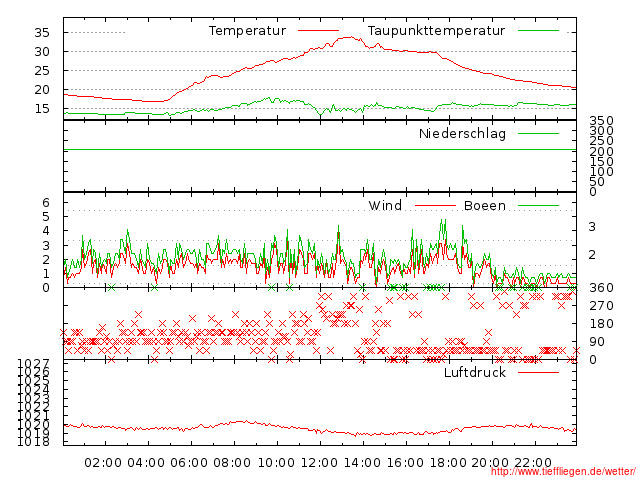Click the 1018 pressure axis value
Viewport: 640px width, 480px height.
coord(33,442)
